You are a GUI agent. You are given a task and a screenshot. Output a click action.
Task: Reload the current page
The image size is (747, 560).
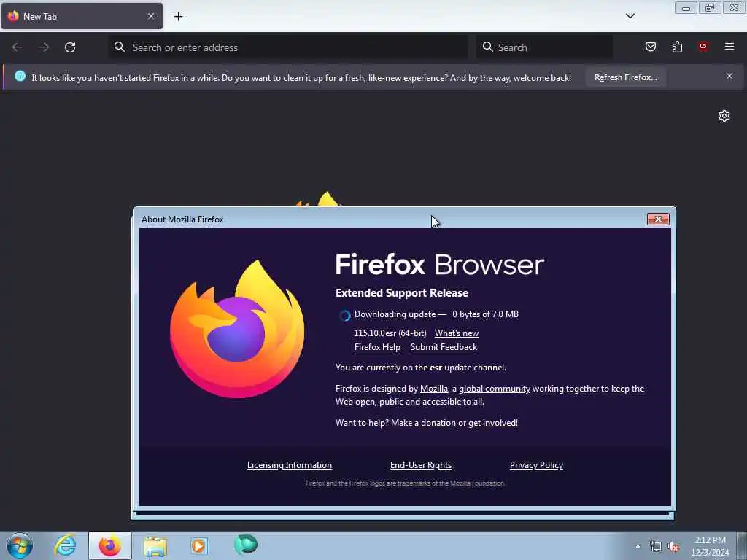coord(70,47)
